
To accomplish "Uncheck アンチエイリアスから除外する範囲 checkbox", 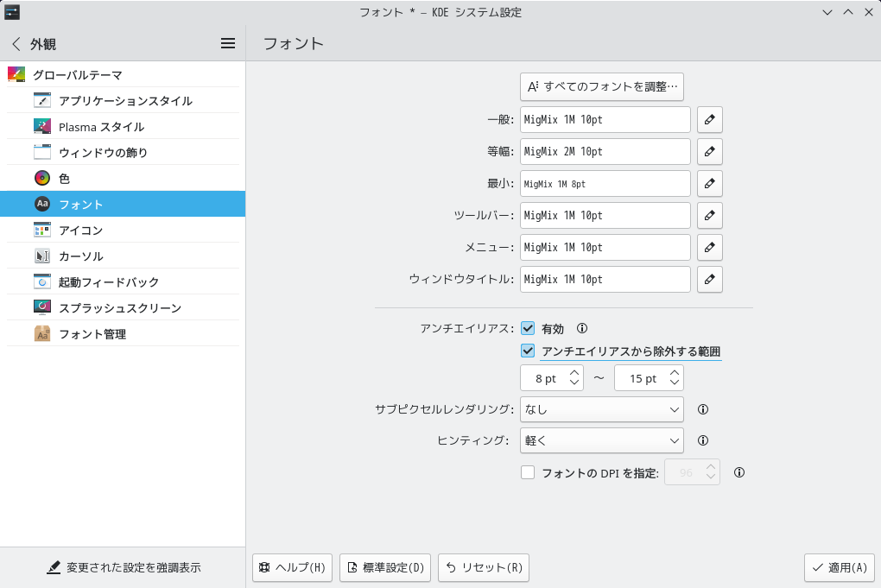I will click(529, 351).
